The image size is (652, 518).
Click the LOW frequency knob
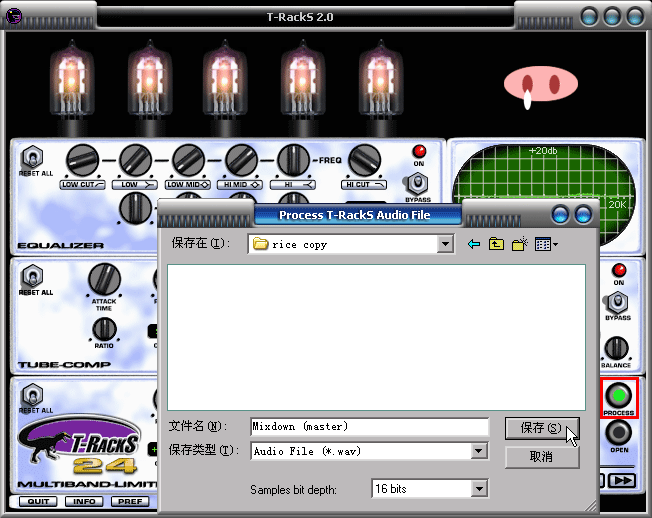click(x=135, y=160)
